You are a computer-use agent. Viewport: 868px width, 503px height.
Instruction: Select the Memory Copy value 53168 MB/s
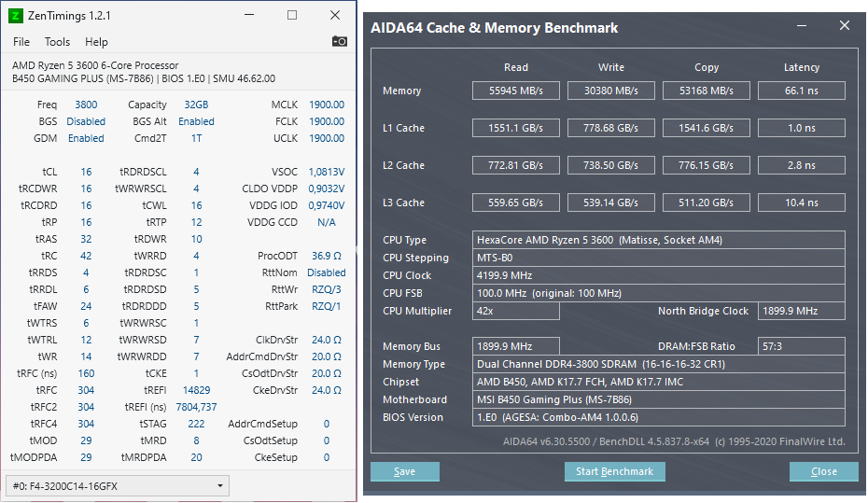(707, 91)
